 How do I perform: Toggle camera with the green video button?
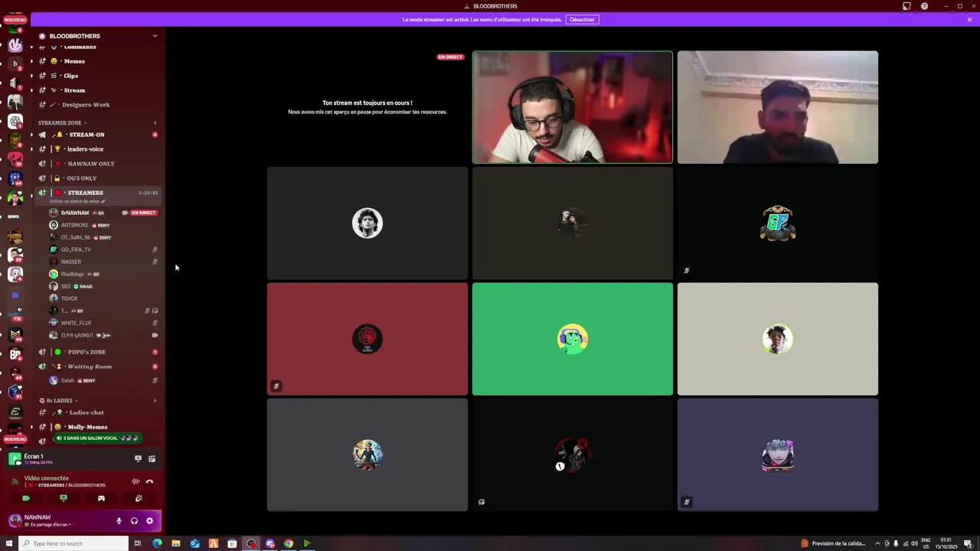point(26,498)
